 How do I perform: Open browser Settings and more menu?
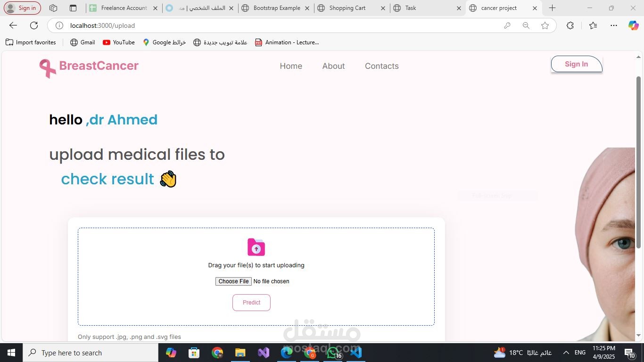(x=614, y=25)
